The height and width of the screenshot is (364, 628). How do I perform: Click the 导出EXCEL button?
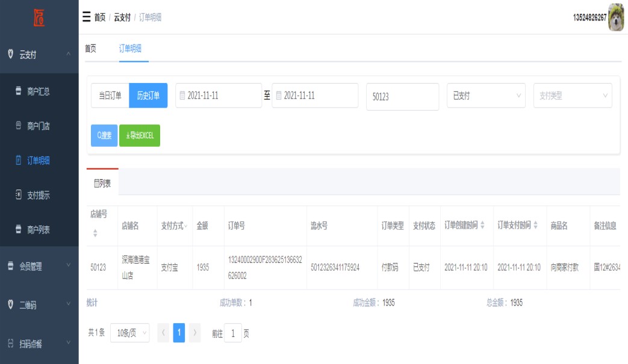140,136
